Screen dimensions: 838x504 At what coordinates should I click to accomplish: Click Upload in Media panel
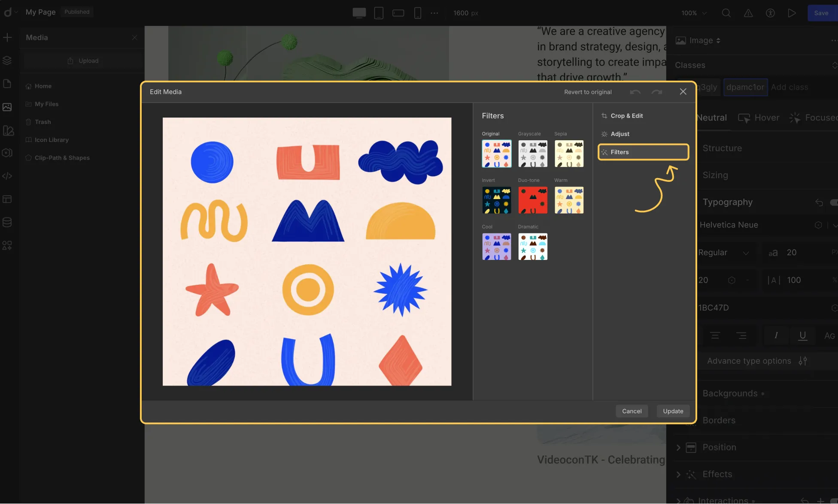(83, 61)
